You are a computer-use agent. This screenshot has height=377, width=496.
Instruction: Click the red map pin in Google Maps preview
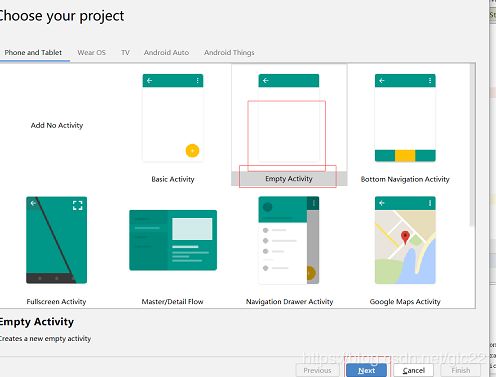[x=405, y=237]
